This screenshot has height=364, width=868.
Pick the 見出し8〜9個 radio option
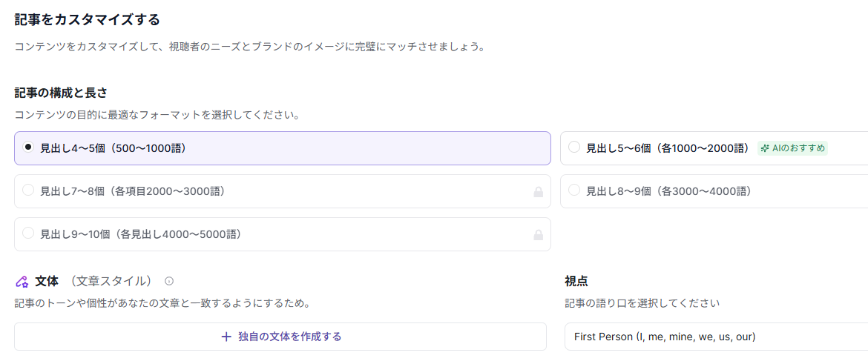click(x=573, y=191)
